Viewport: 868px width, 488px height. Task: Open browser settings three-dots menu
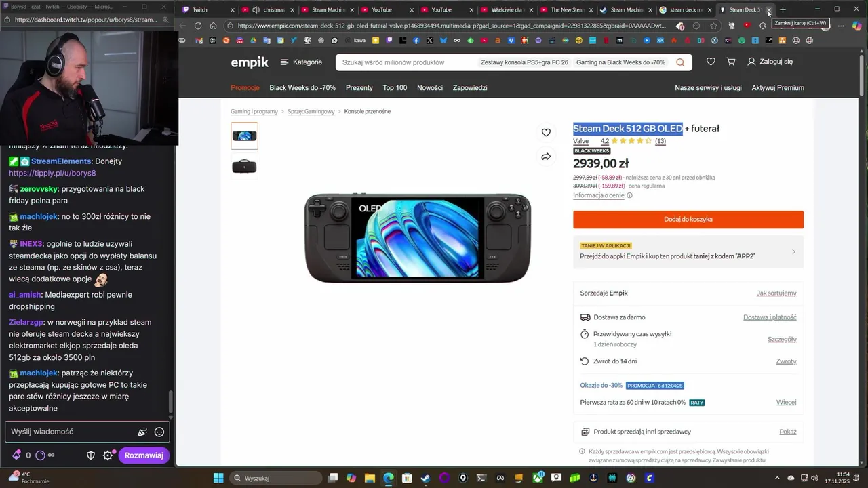(841, 26)
